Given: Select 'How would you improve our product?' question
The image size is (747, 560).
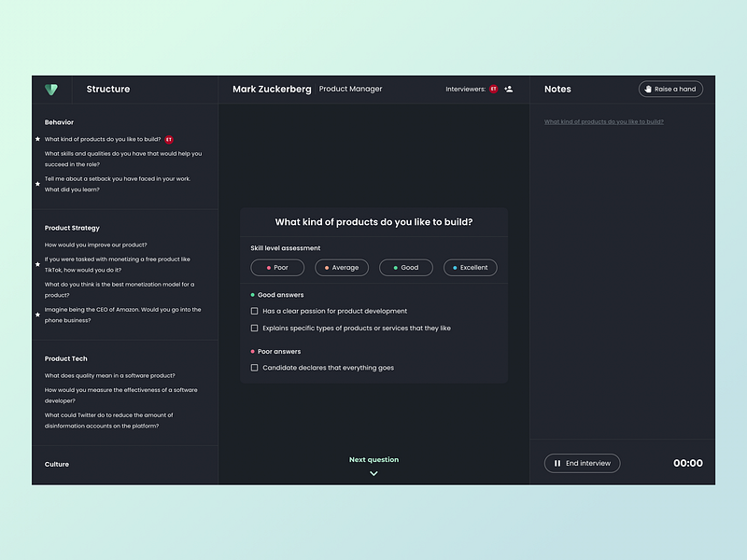Looking at the screenshot, I should 96,245.
